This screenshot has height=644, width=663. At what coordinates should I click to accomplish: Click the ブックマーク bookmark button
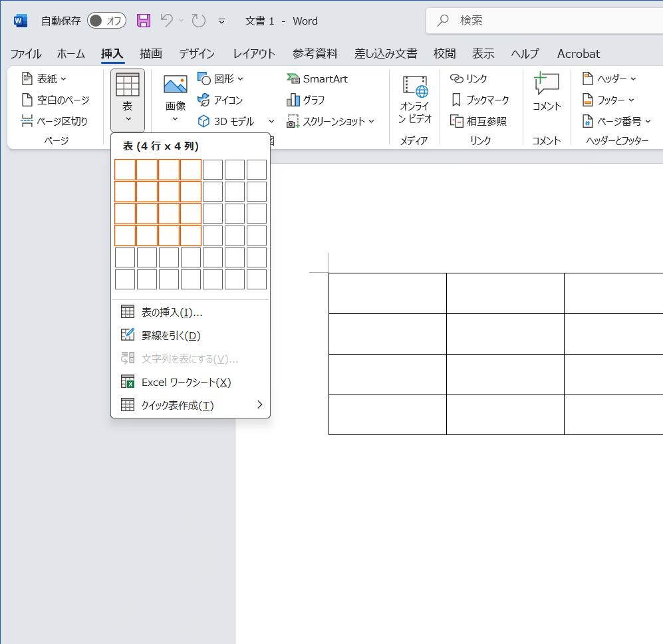pos(479,100)
